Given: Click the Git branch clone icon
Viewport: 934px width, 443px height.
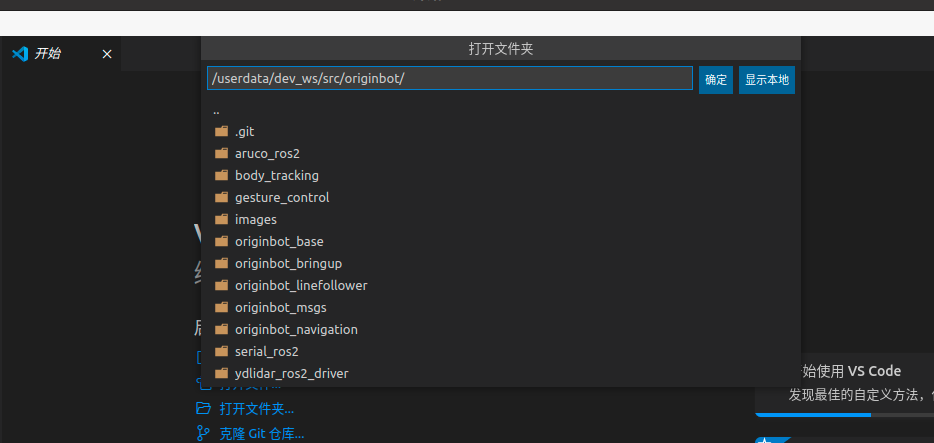Looking at the screenshot, I should tap(203, 433).
